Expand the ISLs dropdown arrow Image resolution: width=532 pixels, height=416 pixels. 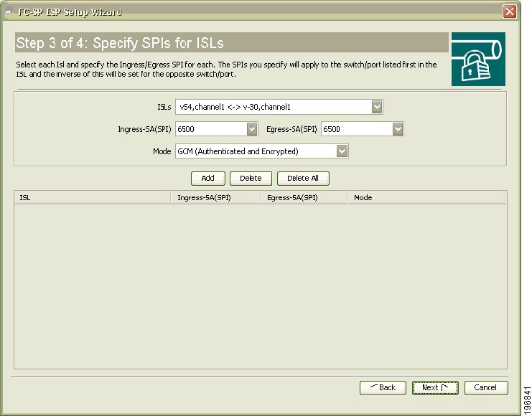coord(377,108)
